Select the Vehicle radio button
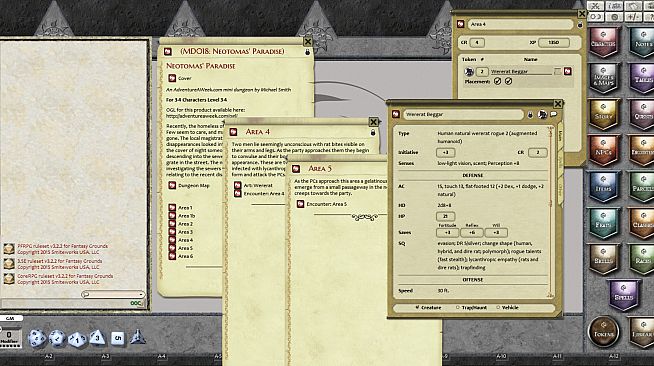The width and height of the screenshot is (654, 366). coord(498,307)
